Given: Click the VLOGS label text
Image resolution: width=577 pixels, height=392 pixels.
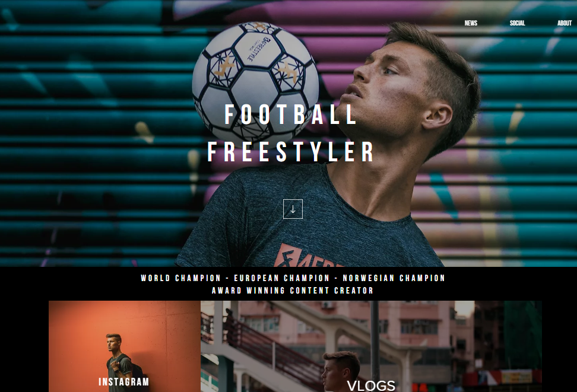Looking at the screenshot, I should click(371, 385).
